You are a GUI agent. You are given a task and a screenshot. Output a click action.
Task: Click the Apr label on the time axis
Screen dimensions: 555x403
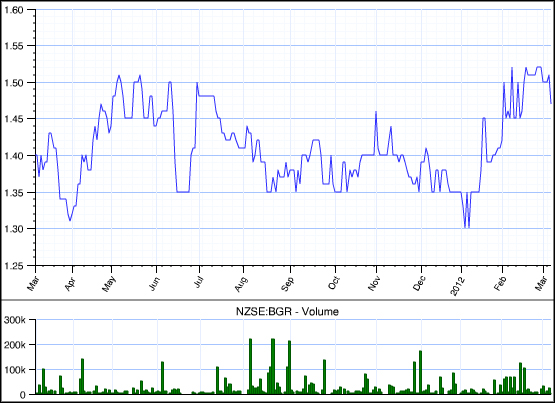(70, 284)
